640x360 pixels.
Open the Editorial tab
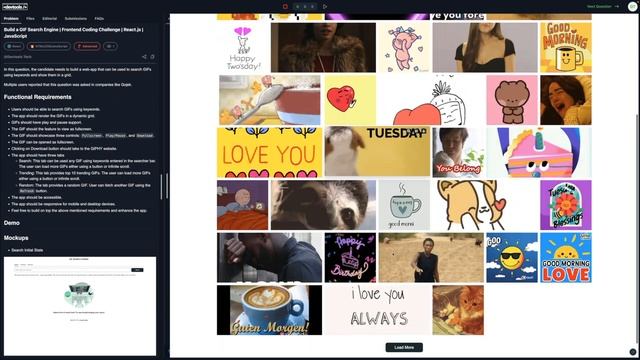pos(49,18)
